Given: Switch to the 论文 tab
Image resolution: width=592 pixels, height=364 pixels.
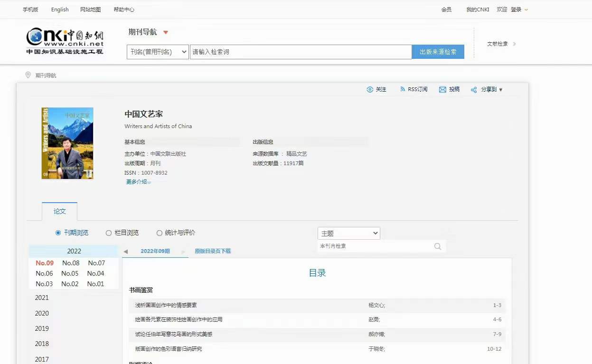Looking at the screenshot, I should tap(59, 211).
